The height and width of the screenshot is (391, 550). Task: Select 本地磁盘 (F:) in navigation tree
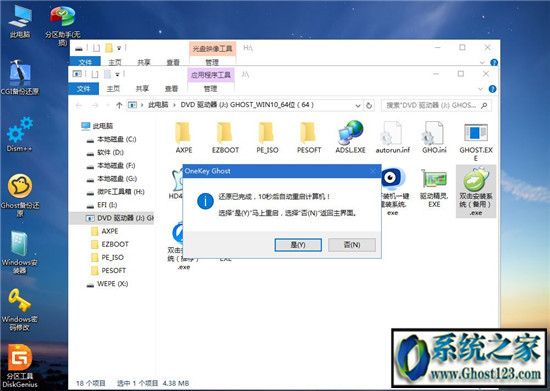pyautogui.click(x=111, y=166)
